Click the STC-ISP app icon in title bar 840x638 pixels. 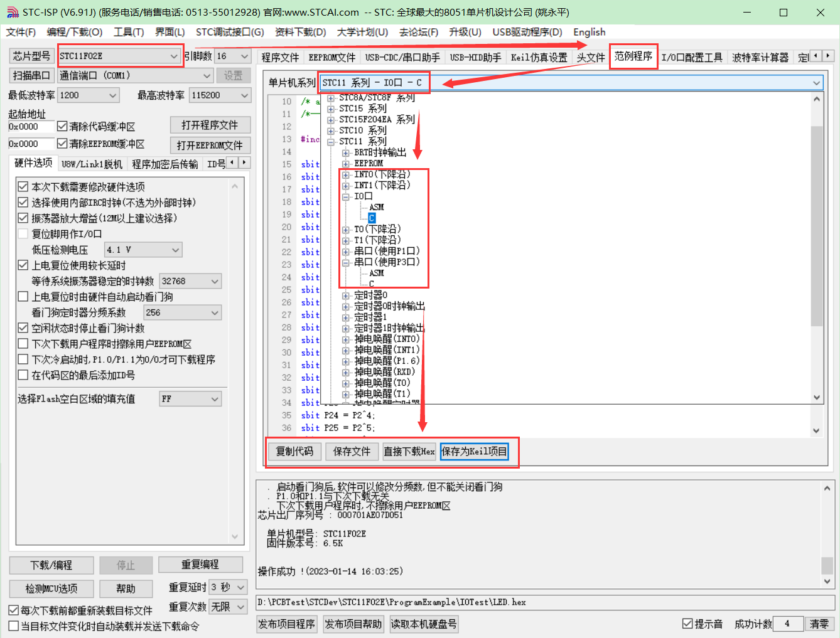13,12
